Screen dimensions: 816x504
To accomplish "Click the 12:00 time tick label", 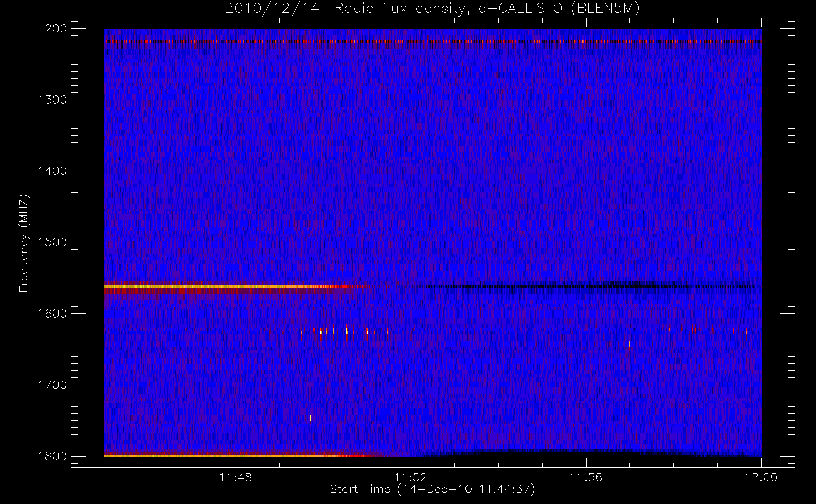I will (761, 477).
